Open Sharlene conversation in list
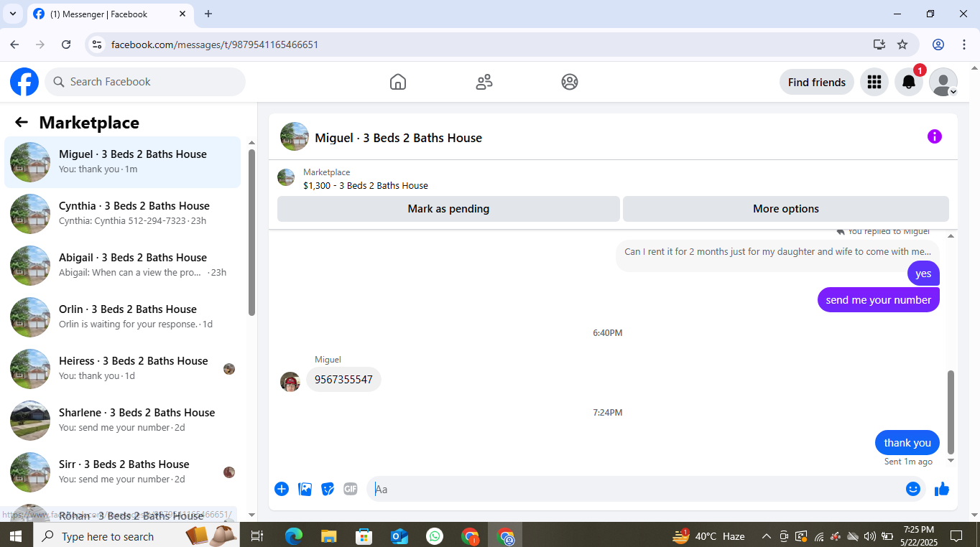This screenshot has width=980, height=547. click(x=122, y=421)
